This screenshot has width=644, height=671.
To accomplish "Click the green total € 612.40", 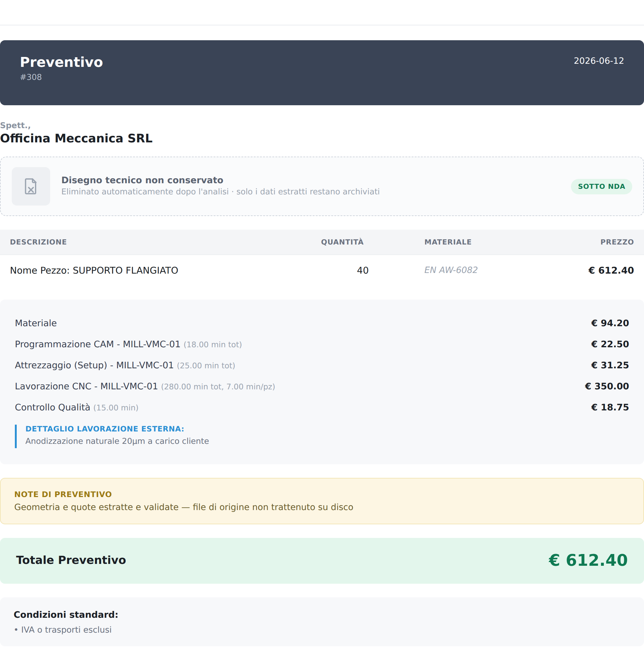I will click(x=588, y=561).
